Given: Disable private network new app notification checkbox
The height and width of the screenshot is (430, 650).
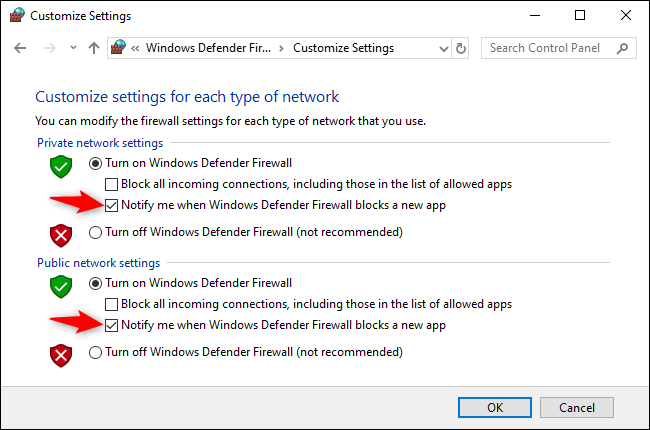Looking at the screenshot, I should click(112, 205).
